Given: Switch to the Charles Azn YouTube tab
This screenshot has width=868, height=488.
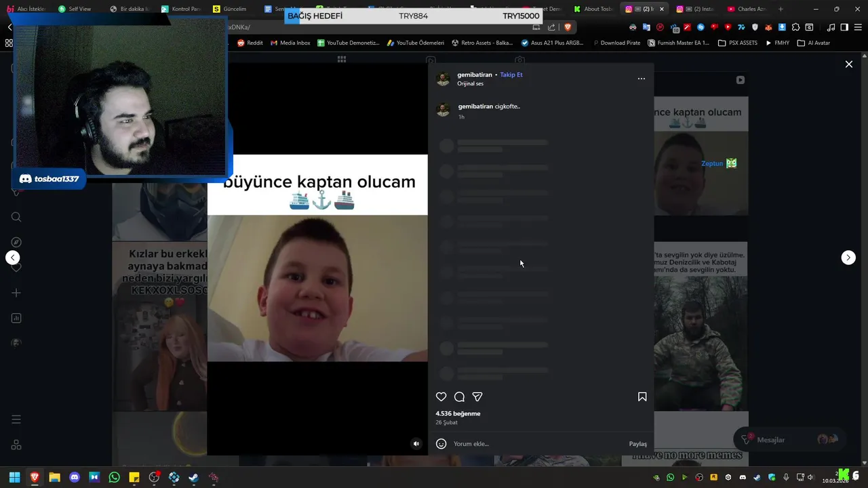Looking at the screenshot, I should pos(747,9).
